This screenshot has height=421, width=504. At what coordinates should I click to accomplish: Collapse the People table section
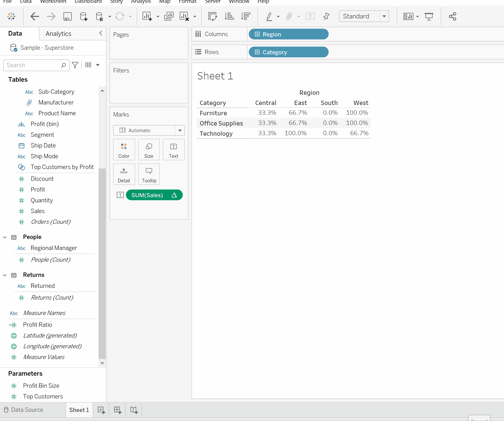coord(5,237)
